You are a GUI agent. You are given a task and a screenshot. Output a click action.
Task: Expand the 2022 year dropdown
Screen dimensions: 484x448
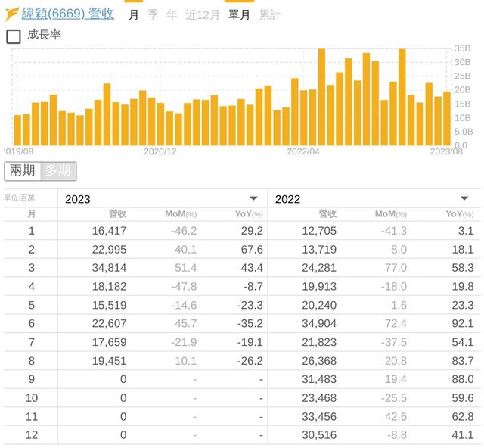click(x=372, y=199)
